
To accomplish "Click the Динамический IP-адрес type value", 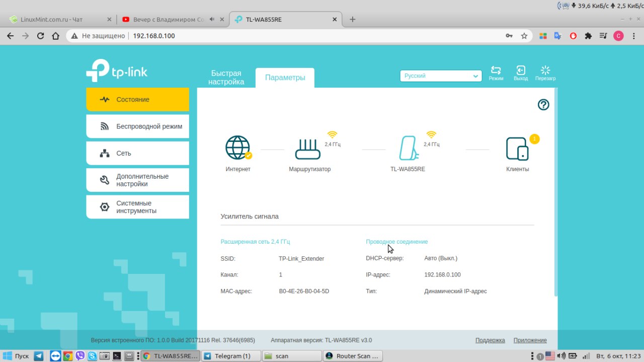I will [x=456, y=291].
